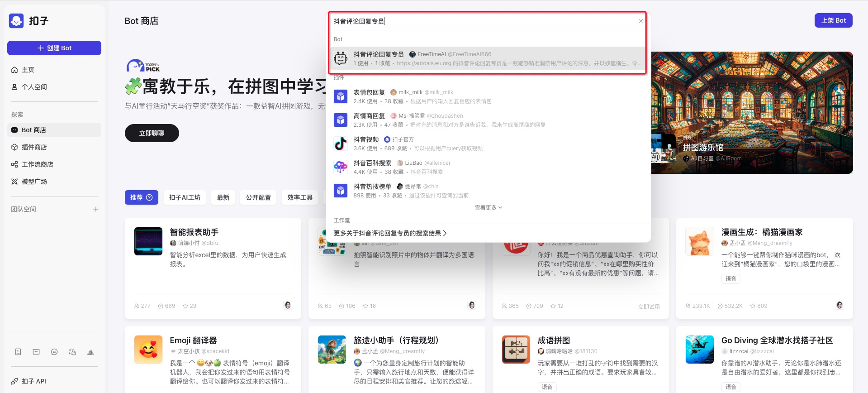Click the 立即聊聊 button on the banner
This screenshot has height=393, width=868.
(x=152, y=133)
